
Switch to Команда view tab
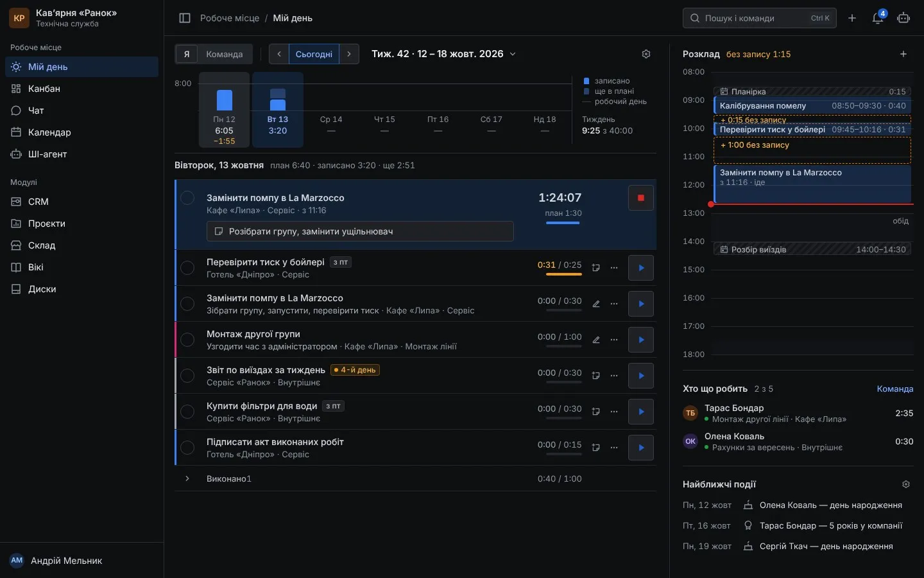(225, 54)
